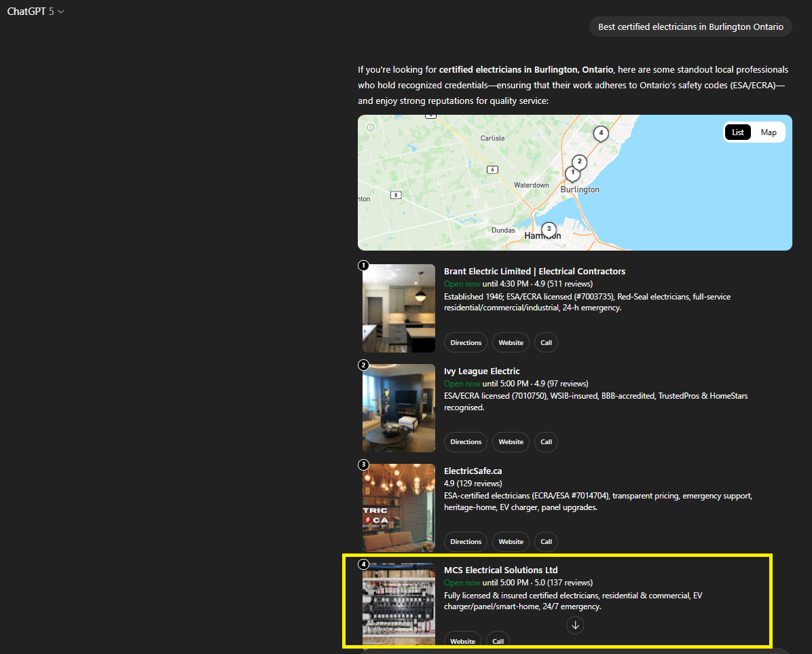This screenshot has height=654, width=812.
Task: Click the map info icon
Action: pos(371,127)
